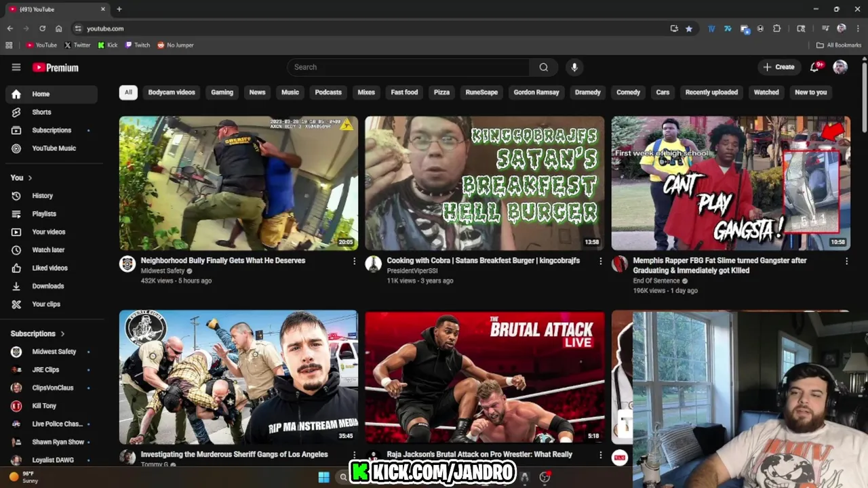Click the page vertical scrollbar
Screen dimensions: 868x488
coord(864,98)
